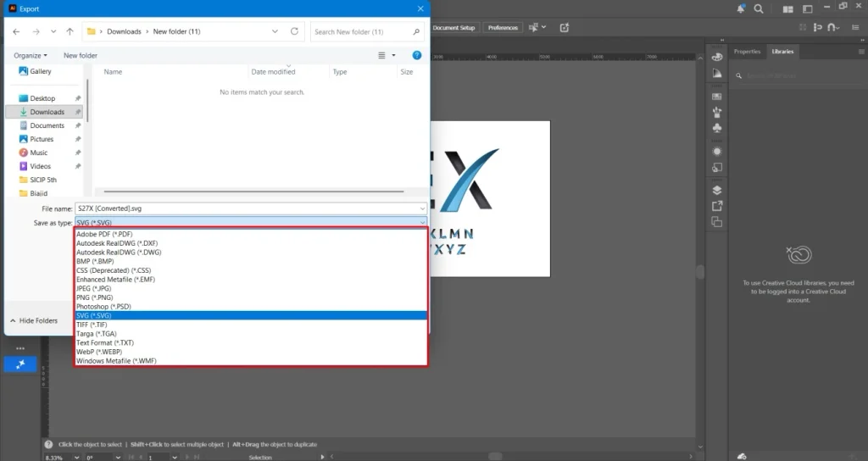Open Asset Export panel icon
Viewport: 868px width, 461px height.
click(717, 206)
